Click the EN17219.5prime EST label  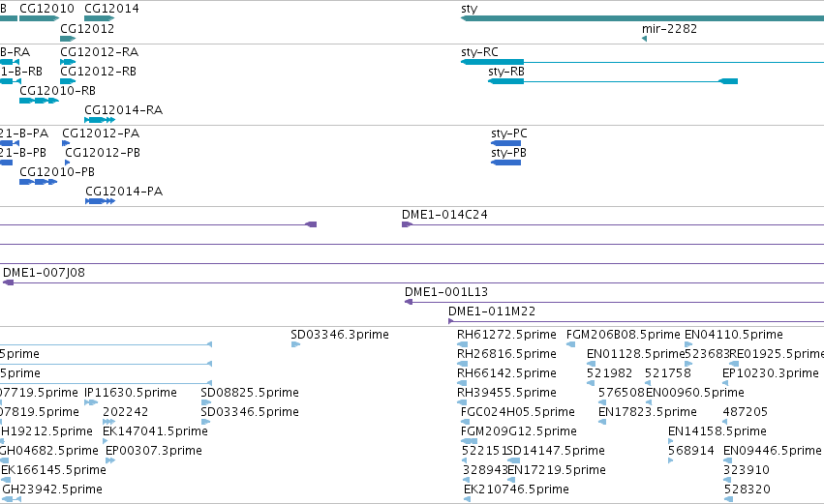click(557, 470)
